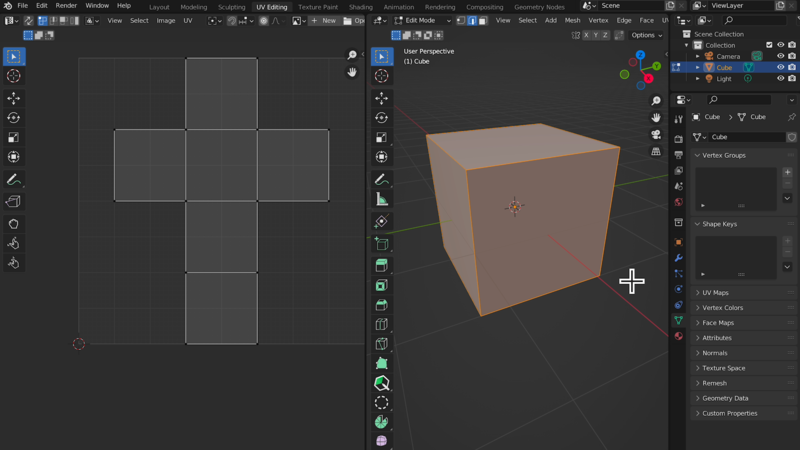Select the Poly Build tool

point(382,363)
